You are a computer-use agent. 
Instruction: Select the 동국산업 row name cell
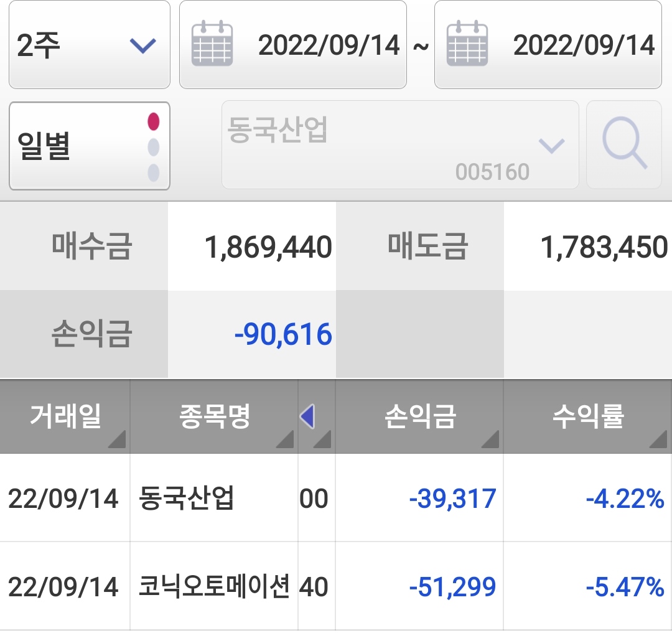(x=214, y=498)
